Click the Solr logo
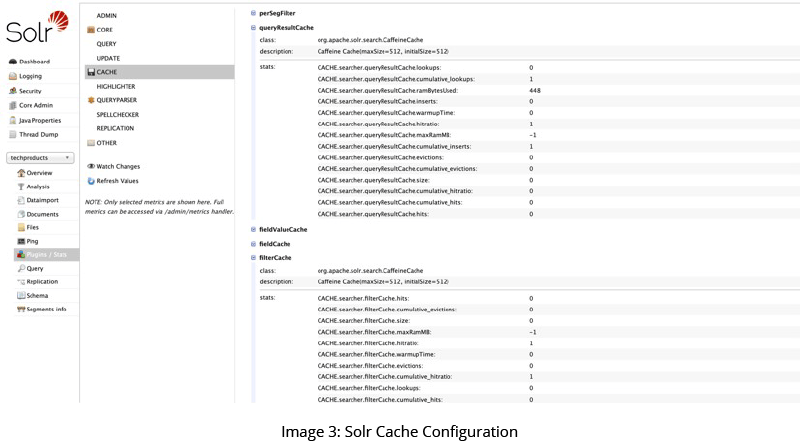Screen dimensions: 800x441 pos(37,27)
